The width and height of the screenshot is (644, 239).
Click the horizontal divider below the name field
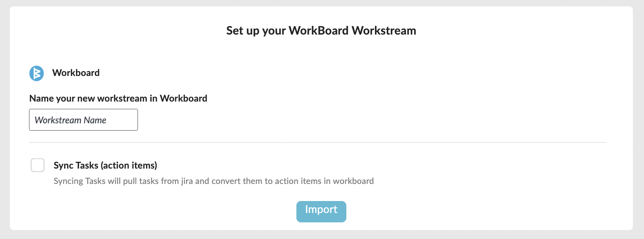tap(317, 142)
